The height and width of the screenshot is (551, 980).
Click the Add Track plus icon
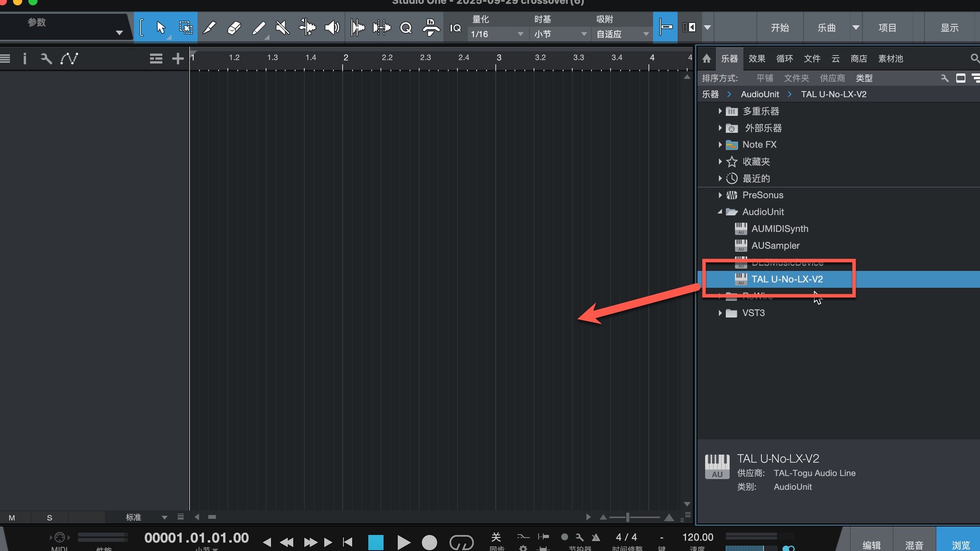point(178,59)
